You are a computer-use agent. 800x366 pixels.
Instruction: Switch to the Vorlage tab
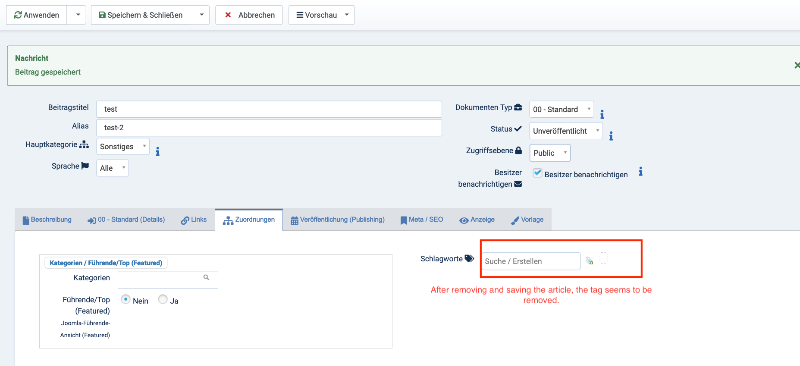coord(527,220)
